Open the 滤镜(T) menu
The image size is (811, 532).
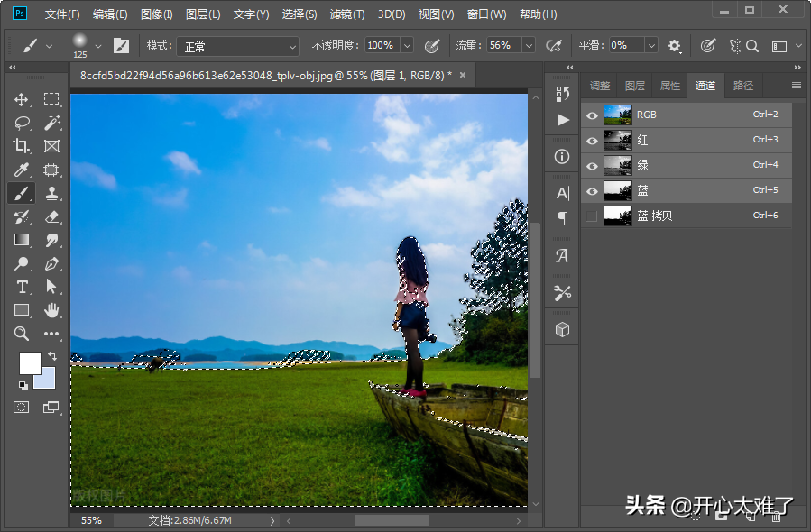point(347,14)
